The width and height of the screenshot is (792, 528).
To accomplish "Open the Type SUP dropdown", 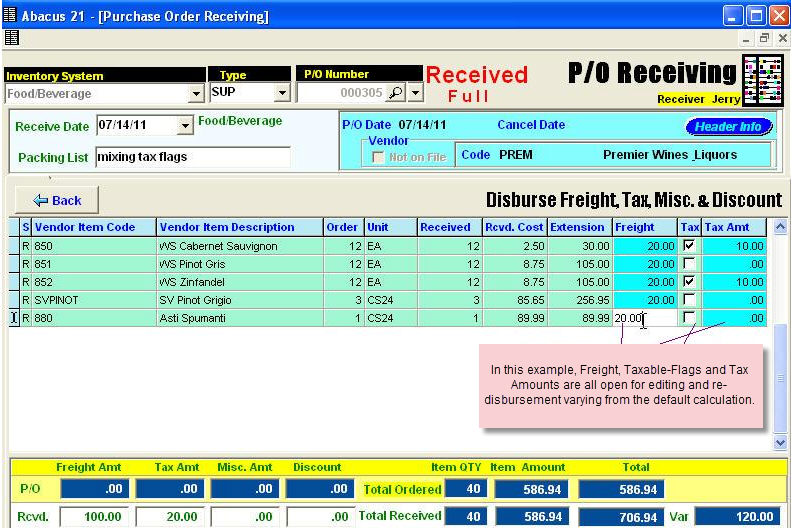I will pos(282,93).
